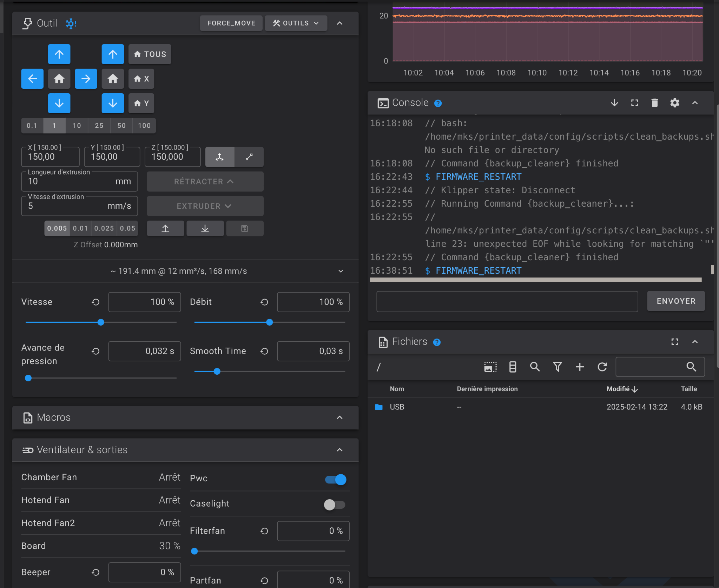Enable the Caselight switch
This screenshot has width=719, height=588.
pyautogui.click(x=334, y=505)
